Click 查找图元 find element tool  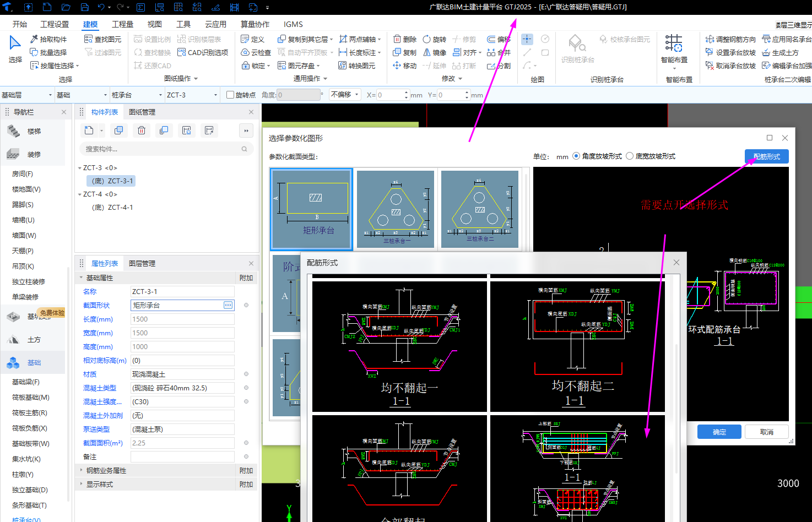coord(103,39)
